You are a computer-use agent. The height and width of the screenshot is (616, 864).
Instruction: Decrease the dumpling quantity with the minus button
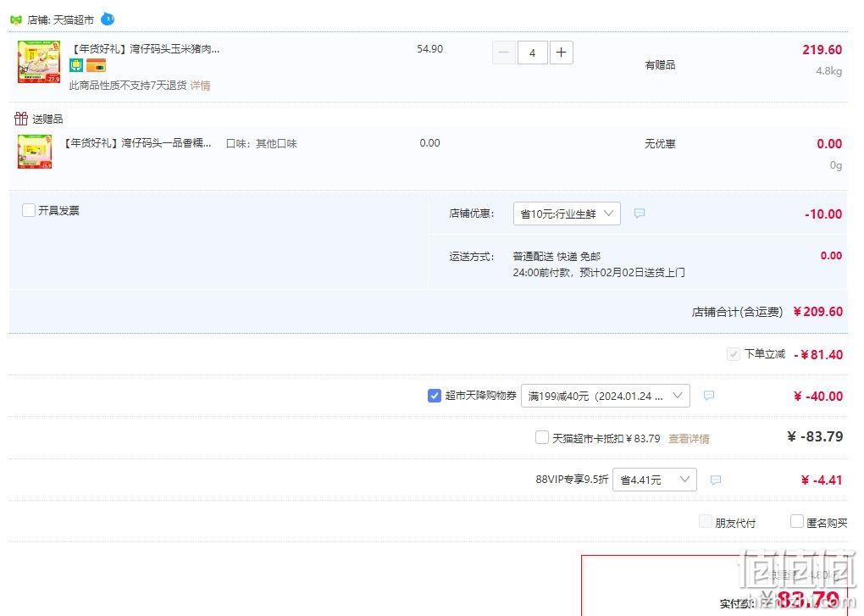[x=504, y=53]
